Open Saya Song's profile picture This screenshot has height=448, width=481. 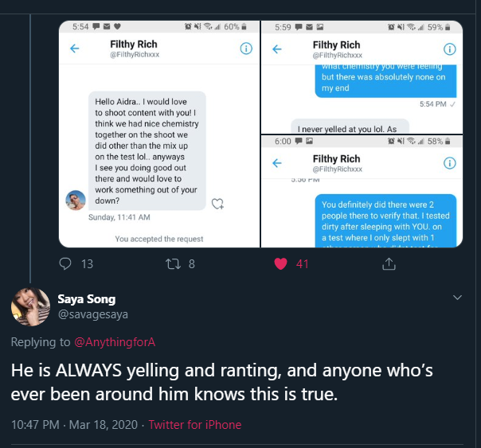pyautogui.click(x=30, y=307)
